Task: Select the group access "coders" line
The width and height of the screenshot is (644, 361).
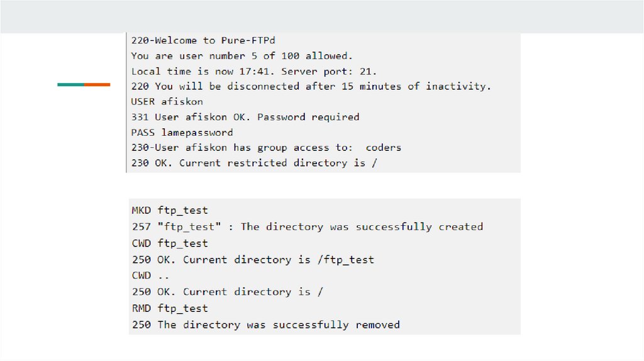Action: [266, 148]
